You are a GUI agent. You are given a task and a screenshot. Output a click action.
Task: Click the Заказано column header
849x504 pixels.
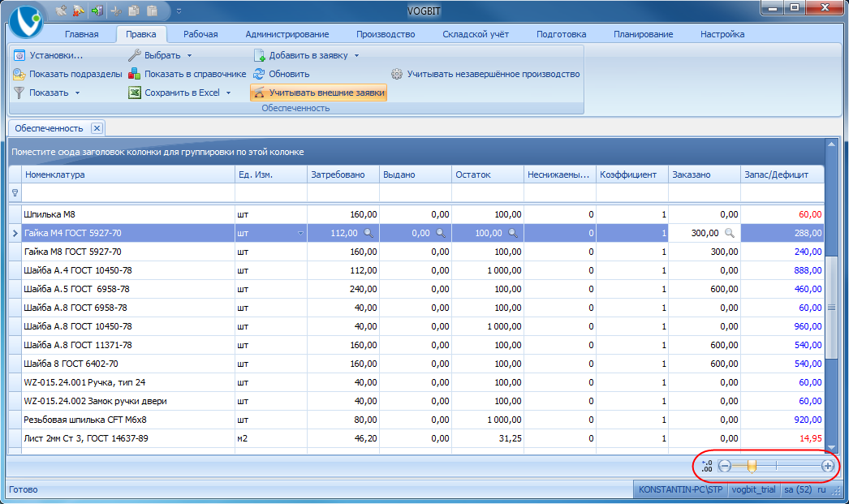(x=705, y=174)
